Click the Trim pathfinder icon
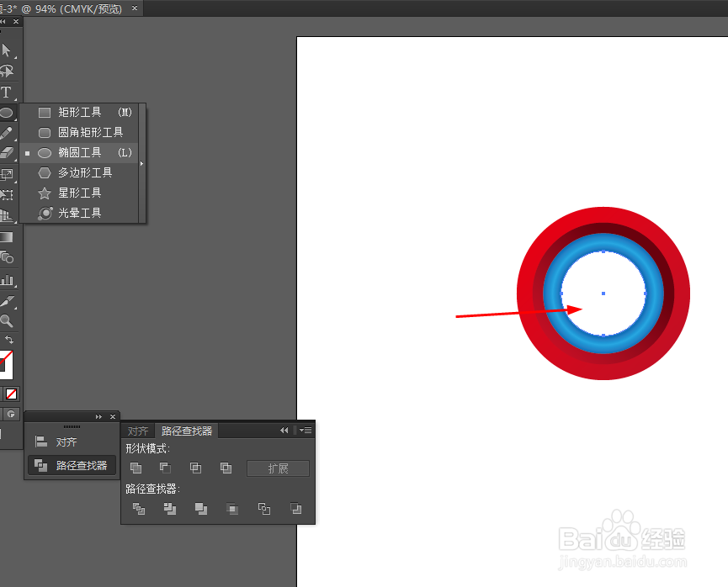This screenshot has width=728, height=587. point(170,509)
